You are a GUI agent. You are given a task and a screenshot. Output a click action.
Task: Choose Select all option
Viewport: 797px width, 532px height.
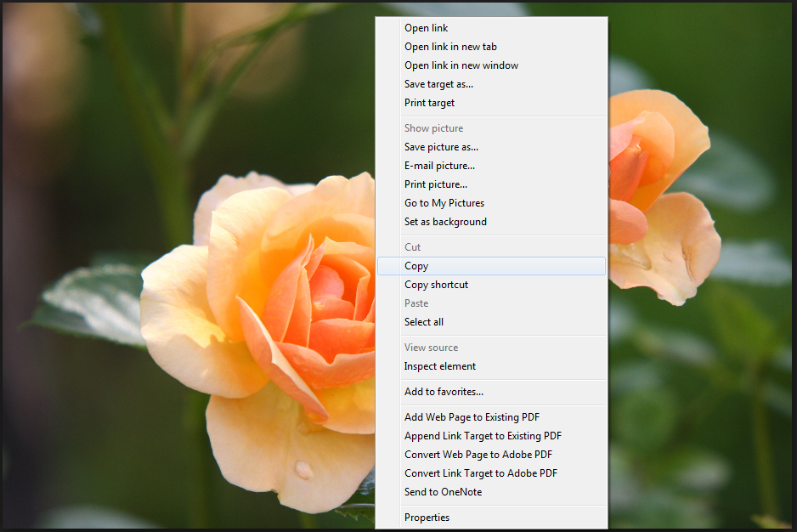point(491,322)
